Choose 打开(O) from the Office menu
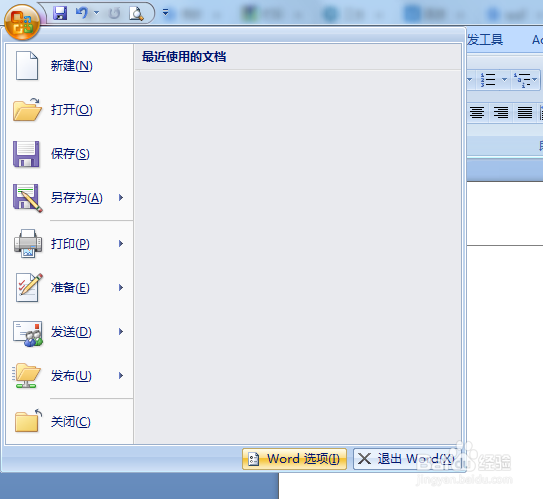The height and width of the screenshot is (499, 543). (69, 110)
